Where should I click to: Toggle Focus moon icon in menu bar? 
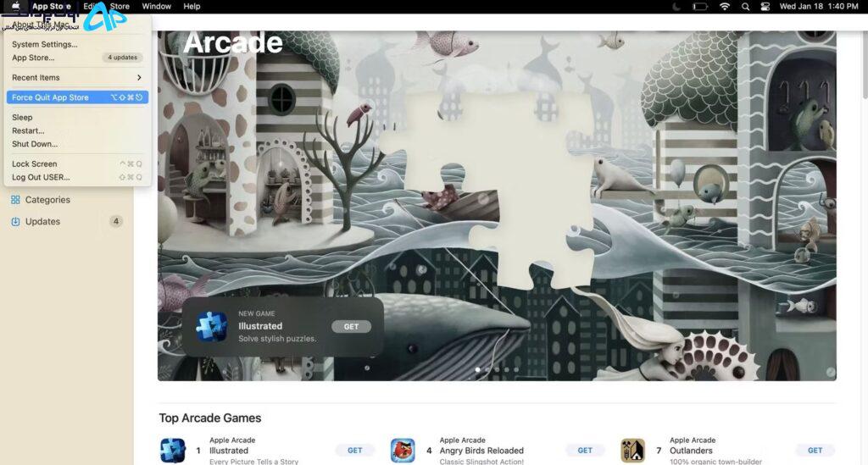[676, 7]
